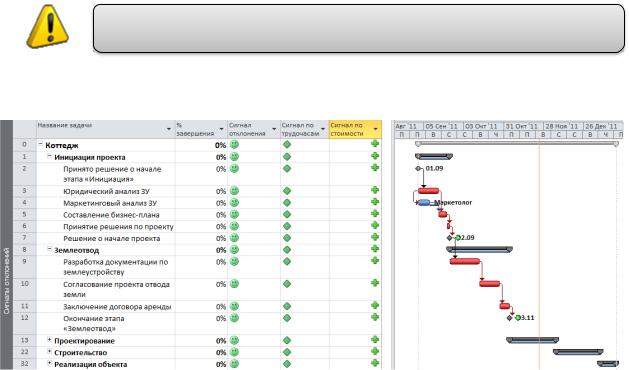Click smiley icon for Решение о начале проекта
The image size is (629, 370).
coord(234,238)
